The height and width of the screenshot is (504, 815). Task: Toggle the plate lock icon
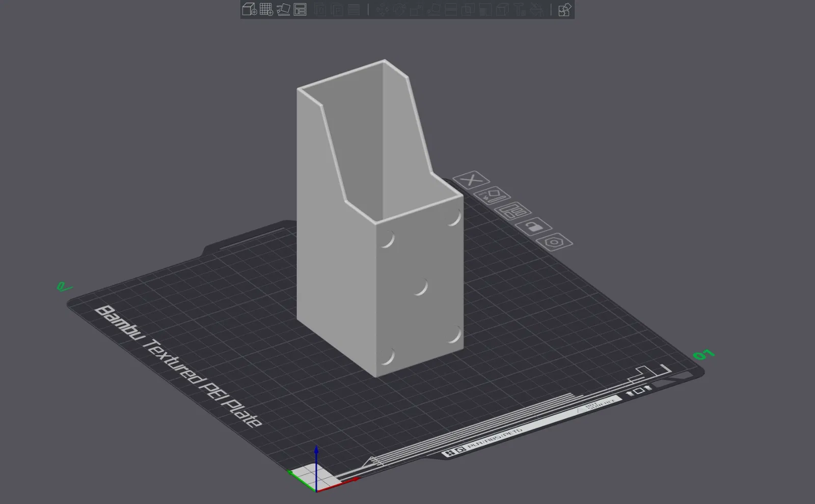coord(533,226)
